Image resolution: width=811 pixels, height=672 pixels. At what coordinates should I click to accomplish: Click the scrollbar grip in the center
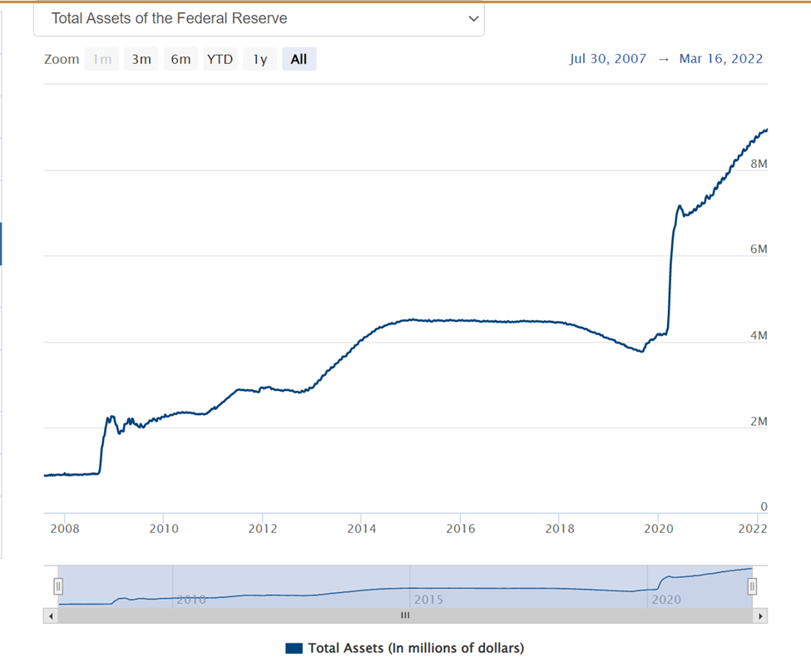pos(405,616)
